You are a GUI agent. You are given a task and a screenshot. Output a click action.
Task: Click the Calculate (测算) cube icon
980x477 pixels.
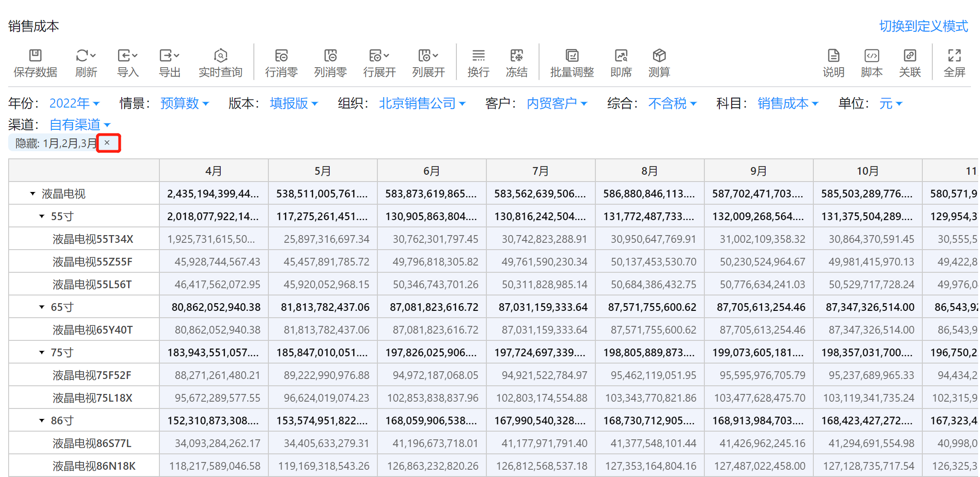click(x=659, y=56)
